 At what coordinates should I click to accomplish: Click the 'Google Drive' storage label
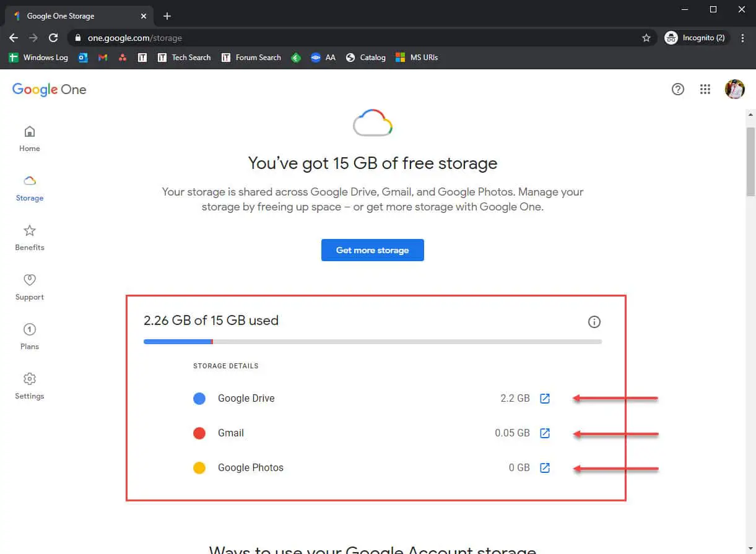point(246,399)
